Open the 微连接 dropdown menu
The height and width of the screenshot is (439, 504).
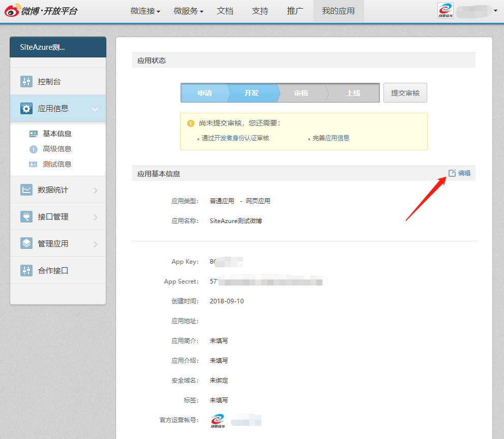[145, 11]
